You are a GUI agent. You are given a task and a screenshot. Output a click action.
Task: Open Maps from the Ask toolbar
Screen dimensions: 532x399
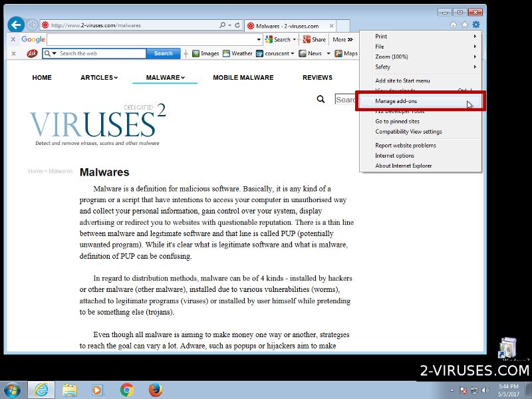point(346,53)
